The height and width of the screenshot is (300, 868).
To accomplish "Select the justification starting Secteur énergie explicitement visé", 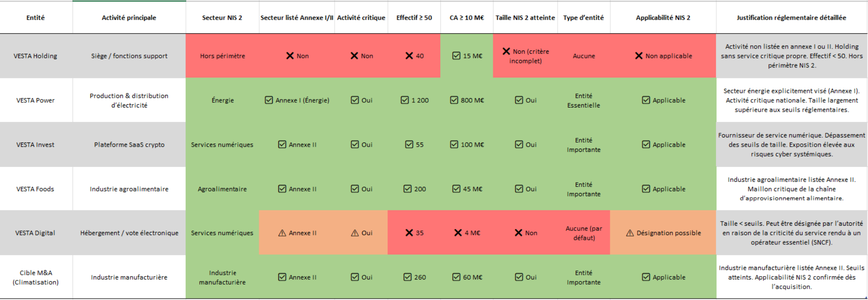I will click(791, 100).
